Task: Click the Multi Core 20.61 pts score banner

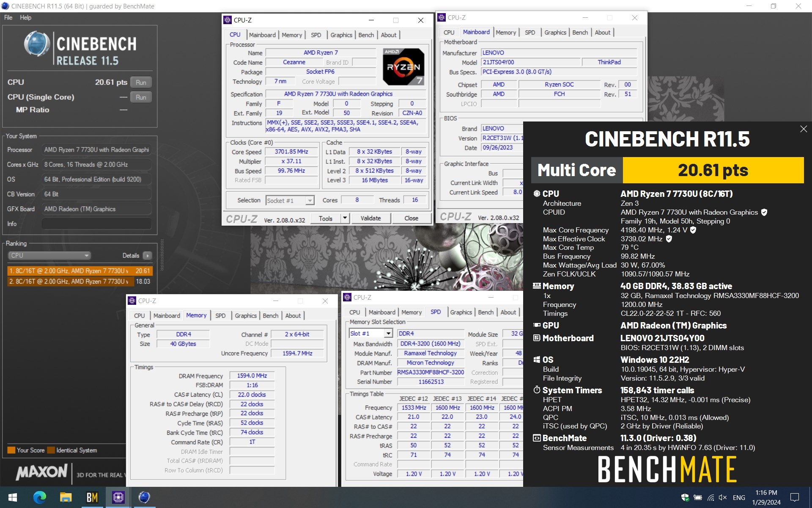Action: tap(667, 170)
